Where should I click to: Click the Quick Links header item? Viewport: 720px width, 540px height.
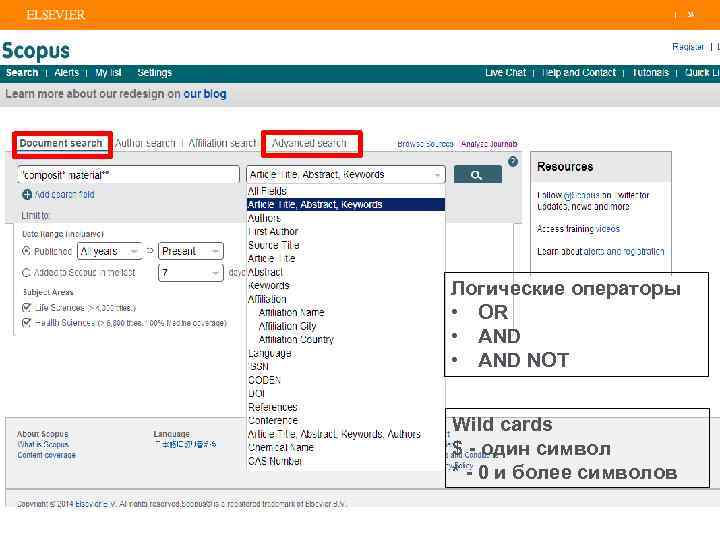702,73
